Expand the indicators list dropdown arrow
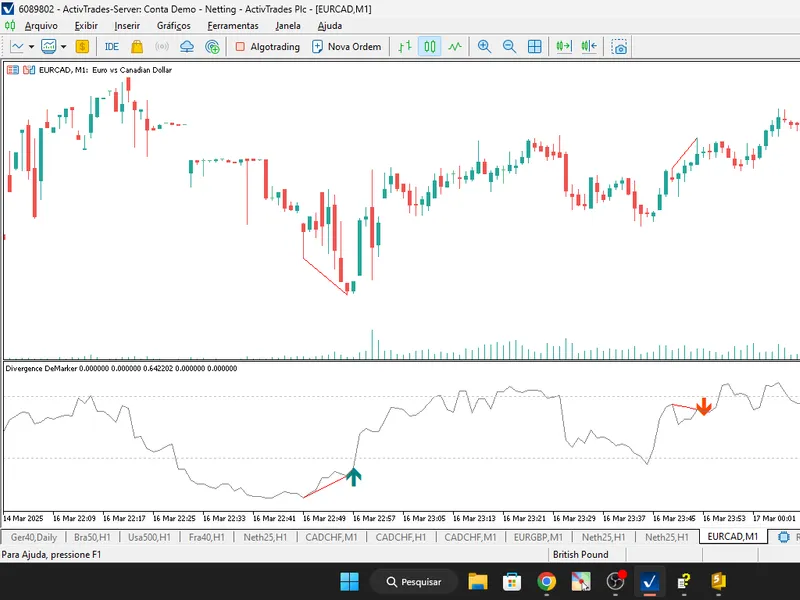Image resolution: width=800 pixels, height=600 pixels. (63, 46)
